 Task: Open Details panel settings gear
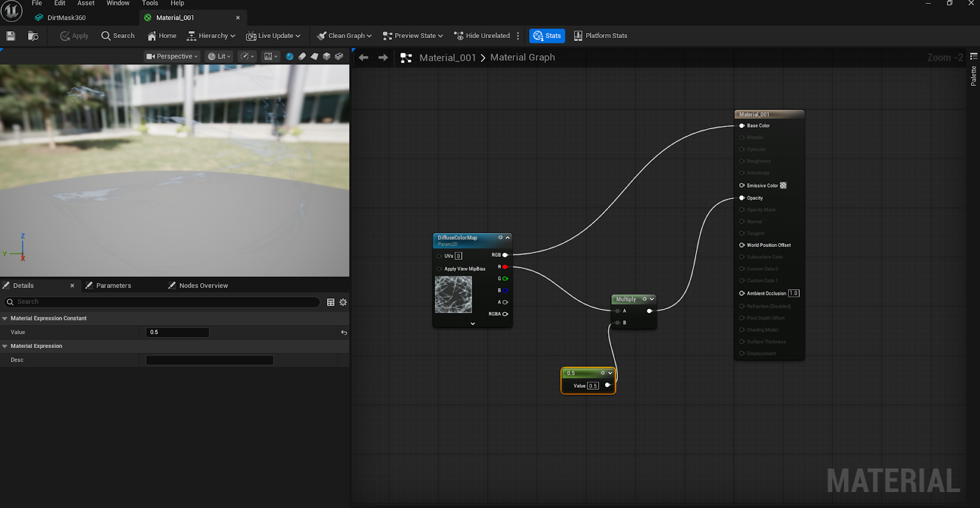[343, 302]
